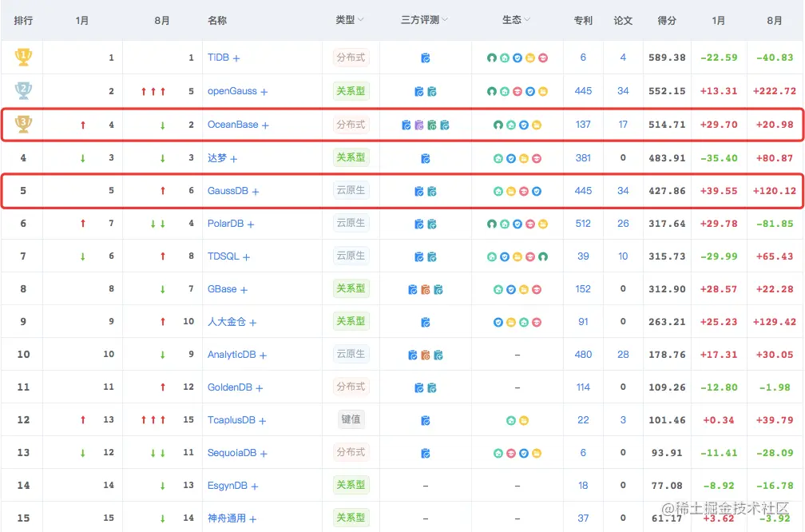Click the 键值 type tag in TcaplusDB row

(351, 419)
